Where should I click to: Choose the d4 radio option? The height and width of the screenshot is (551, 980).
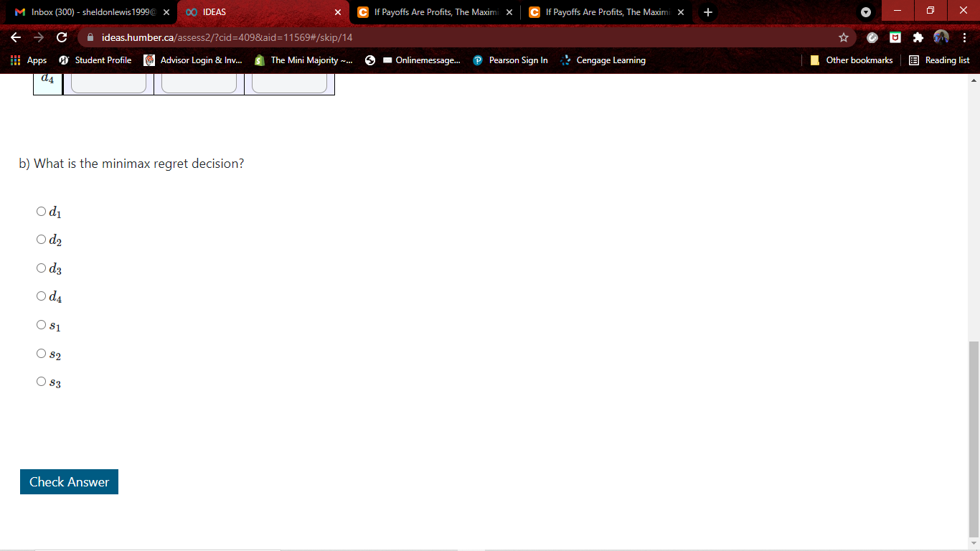click(41, 296)
